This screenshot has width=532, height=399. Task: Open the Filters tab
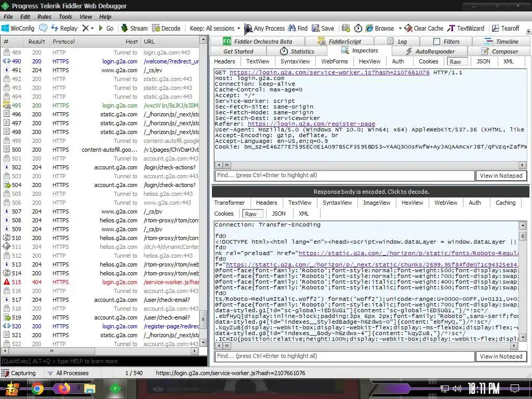pyautogui.click(x=446, y=41)
